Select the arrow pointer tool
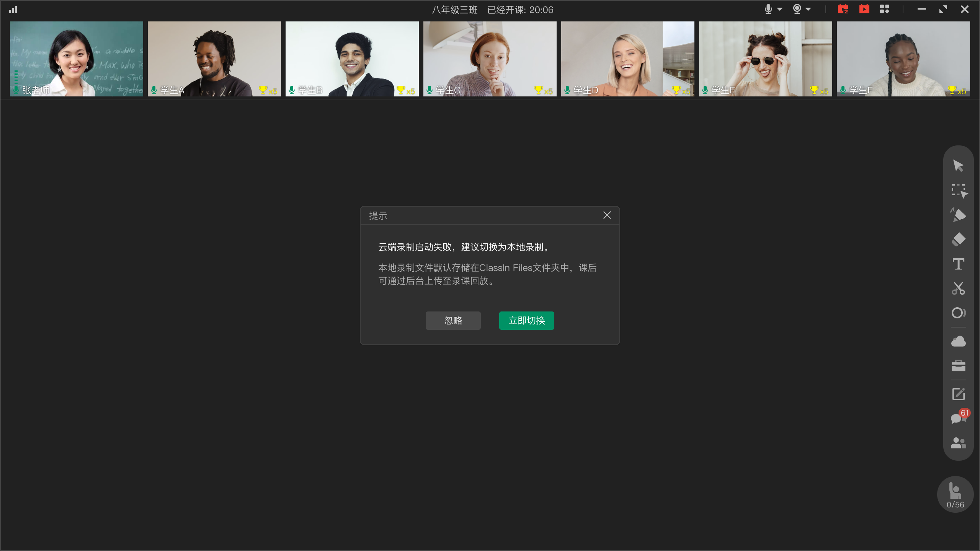Viewport: 980px width, 551px height. [x=958, y=166]
